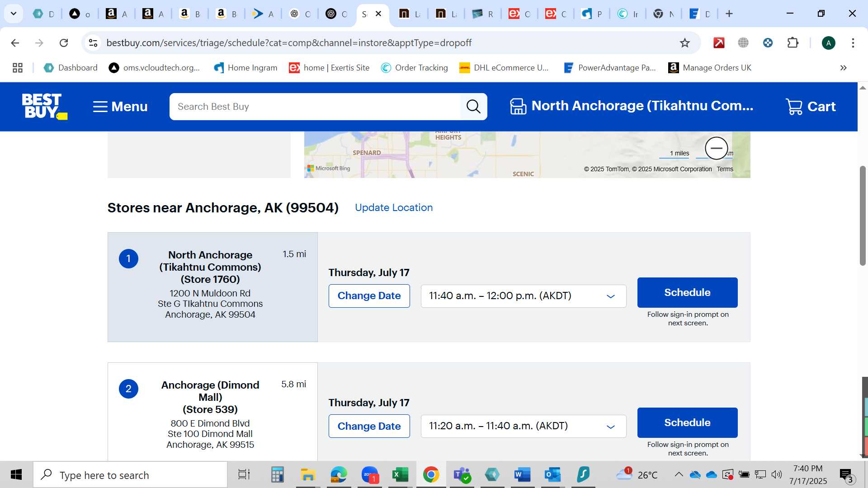Screen dimensions: 868x488
Task: Open Chrome three-dot menu
Action: tap(853, 43)
